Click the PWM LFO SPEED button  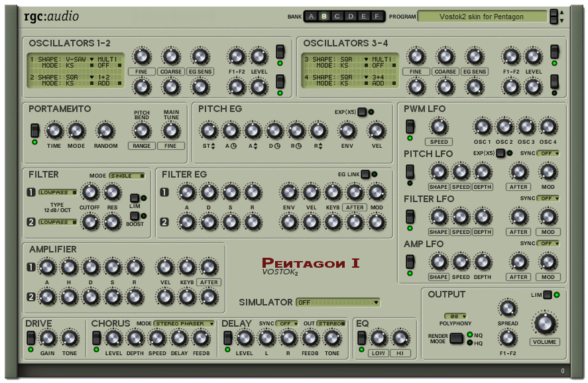point(439,142)
